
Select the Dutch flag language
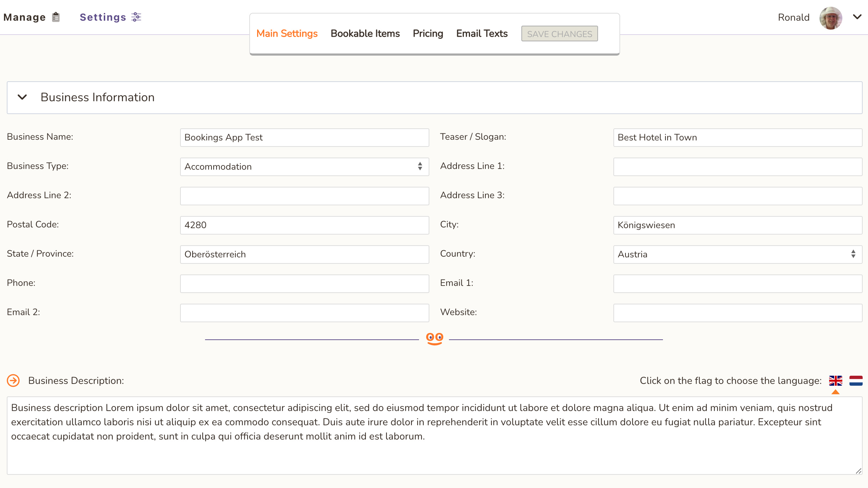856,381
